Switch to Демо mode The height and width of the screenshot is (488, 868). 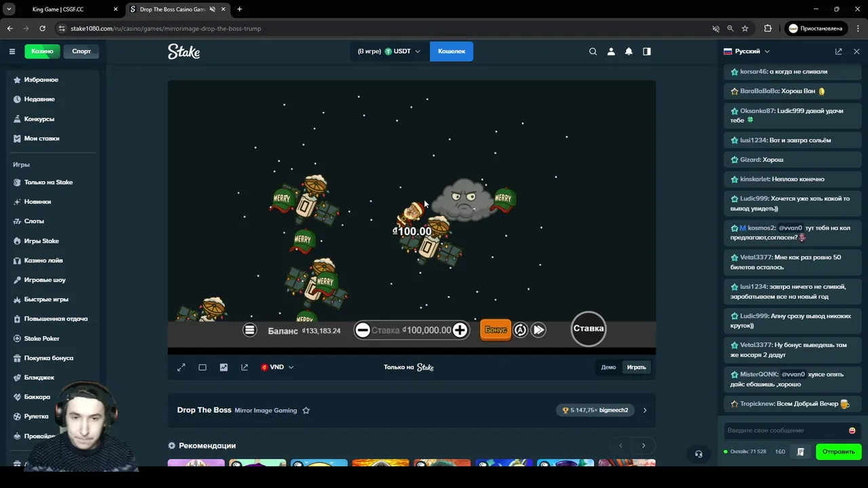point(608,367)
